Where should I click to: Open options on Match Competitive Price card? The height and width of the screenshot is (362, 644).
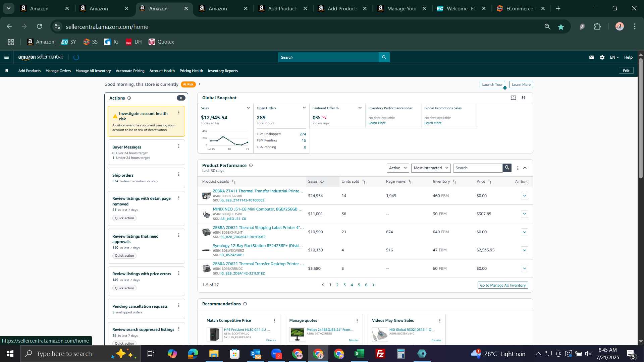(x=274, y=321)
